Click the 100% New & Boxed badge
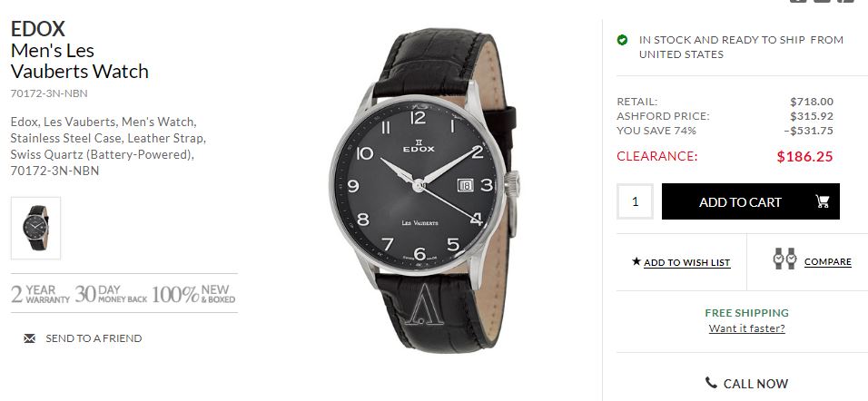 click(193, 294)
